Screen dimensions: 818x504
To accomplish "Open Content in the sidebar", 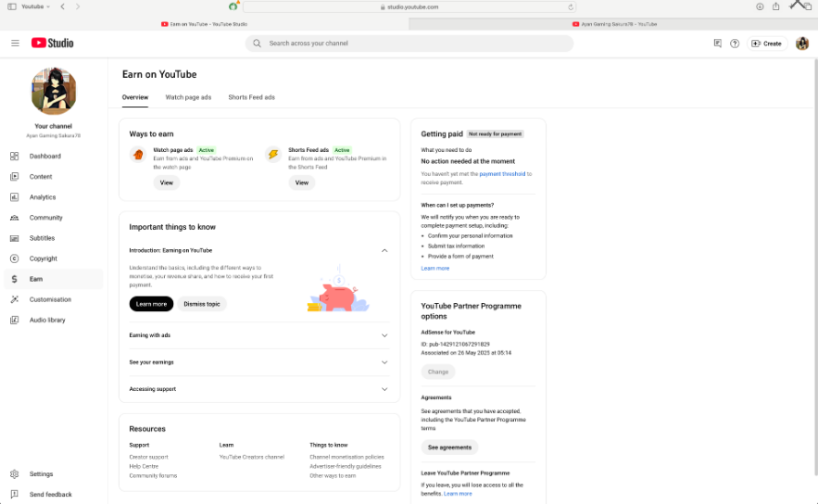I will click(x=53, y=176).
